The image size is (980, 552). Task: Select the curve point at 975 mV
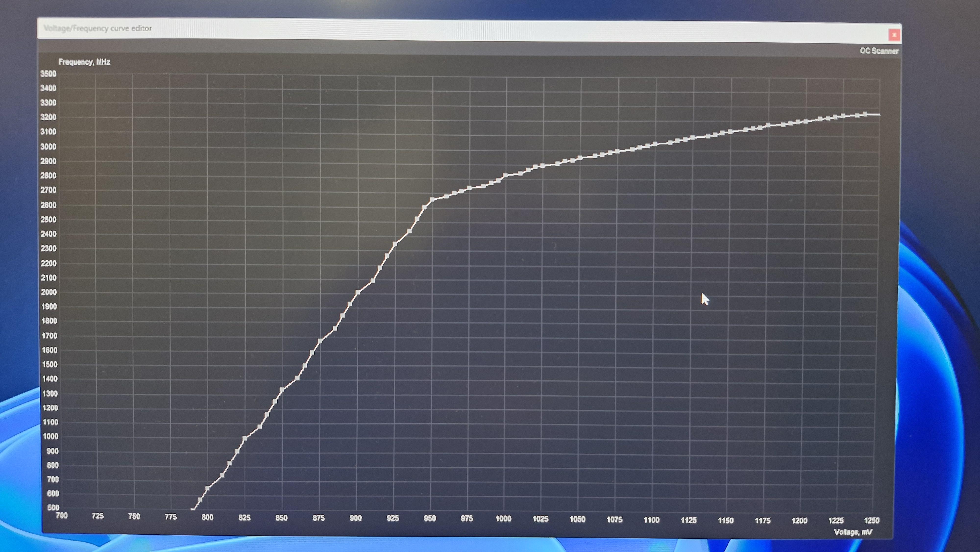(x=469, y=188)
